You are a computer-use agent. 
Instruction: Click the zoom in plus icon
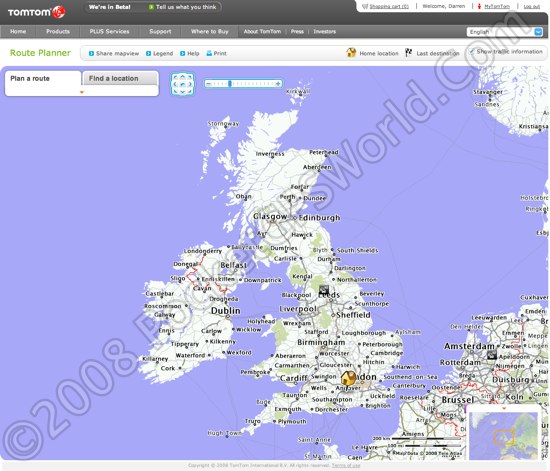[278, 84]
